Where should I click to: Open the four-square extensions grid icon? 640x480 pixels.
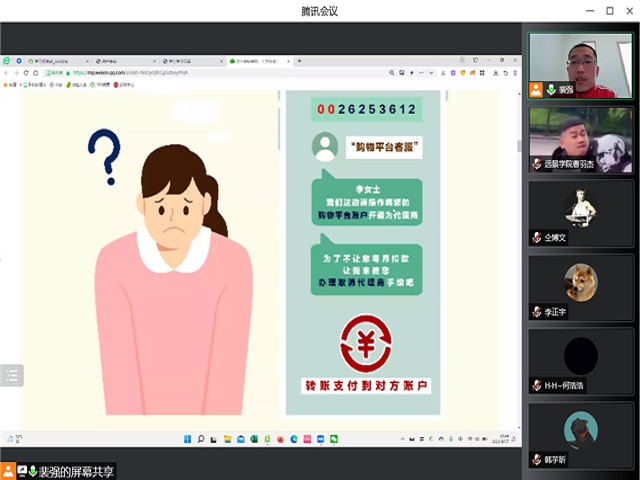coord(482,73)
